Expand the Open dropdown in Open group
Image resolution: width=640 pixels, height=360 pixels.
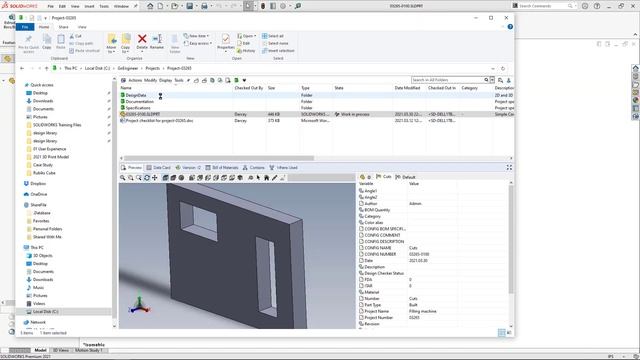point(247,36)
